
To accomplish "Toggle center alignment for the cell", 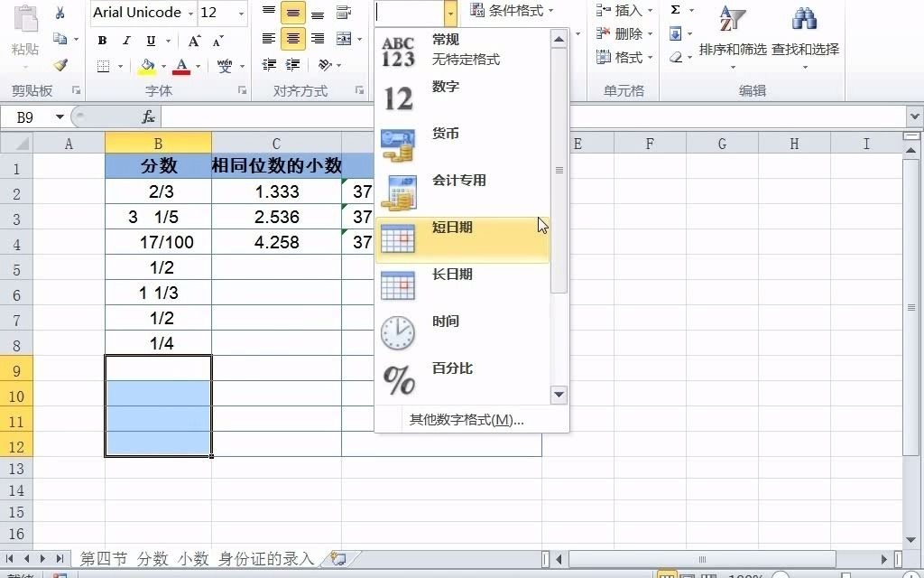I will point(293,39).
